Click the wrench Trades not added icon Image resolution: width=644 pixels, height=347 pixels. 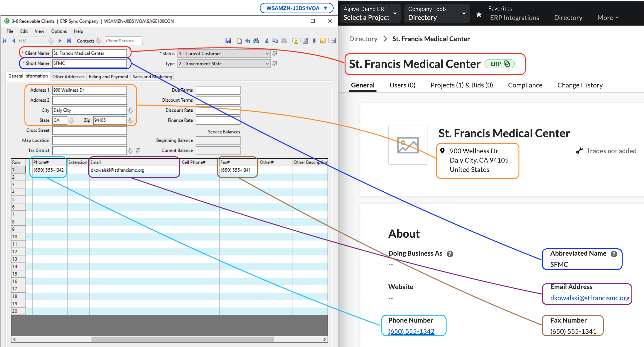point(579,151)
